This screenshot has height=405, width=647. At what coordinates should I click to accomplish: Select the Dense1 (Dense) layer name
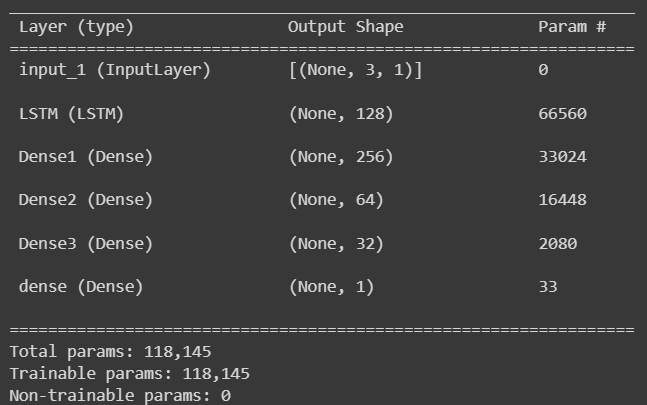click(x=86, y=157)
